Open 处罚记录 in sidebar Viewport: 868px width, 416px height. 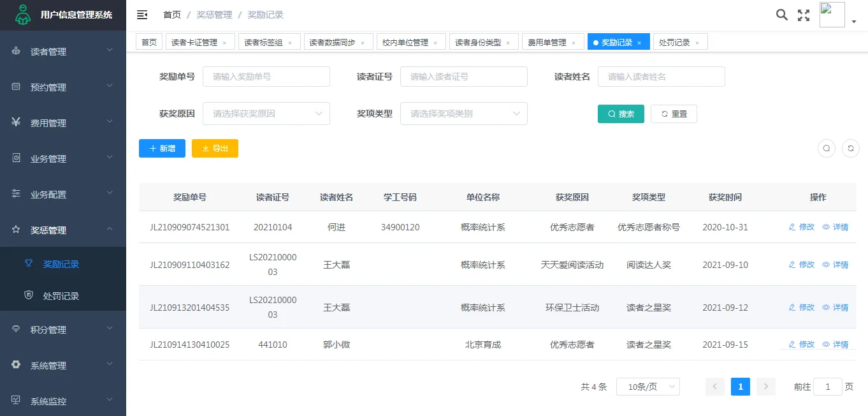point(63,296)
